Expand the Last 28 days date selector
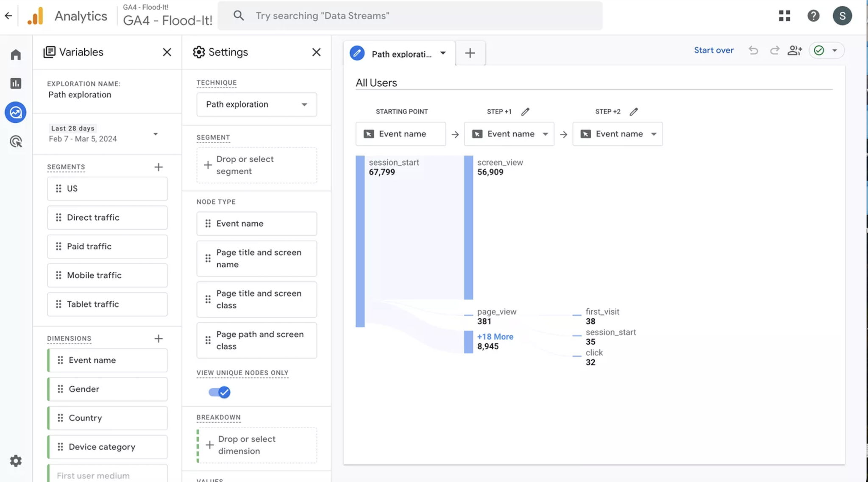This screenshot has height=482, width=868. click(x=156, y=133)
